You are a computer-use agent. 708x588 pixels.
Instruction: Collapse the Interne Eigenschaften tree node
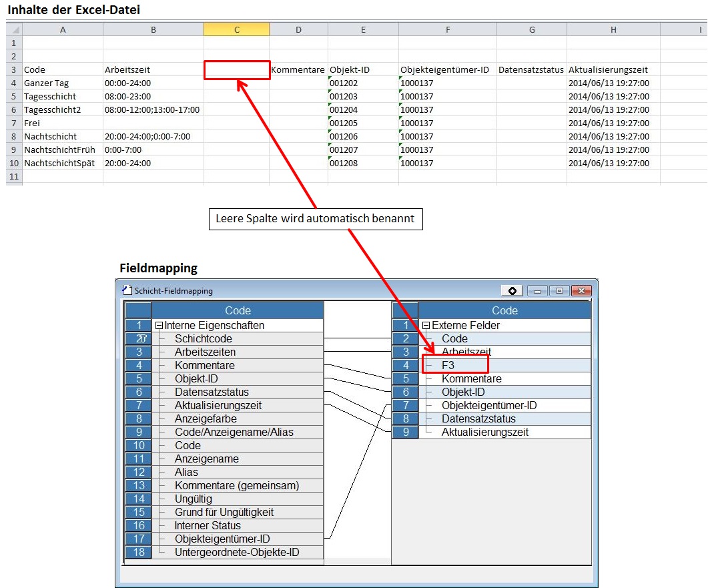click(x=159, y=326)
